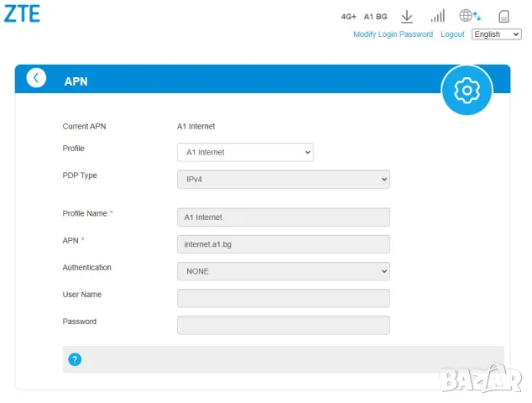Click the globe network connection icon

coord(470,16)
